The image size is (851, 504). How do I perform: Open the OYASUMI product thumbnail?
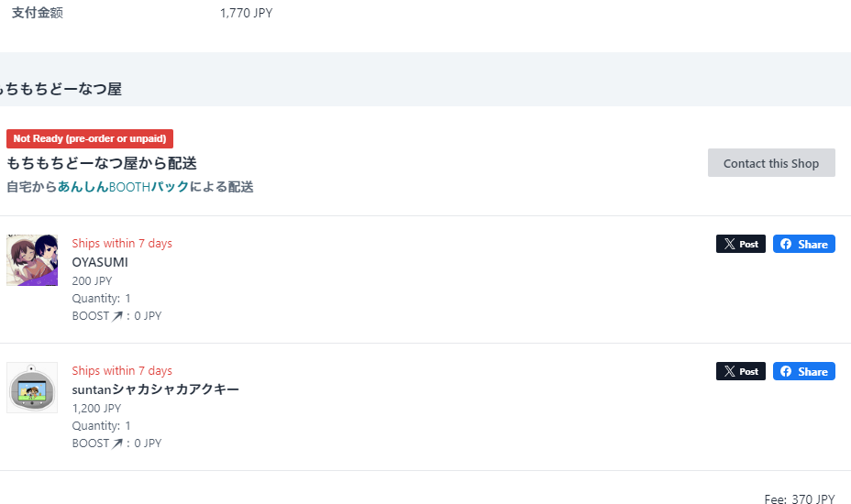(x=32, y=260)
